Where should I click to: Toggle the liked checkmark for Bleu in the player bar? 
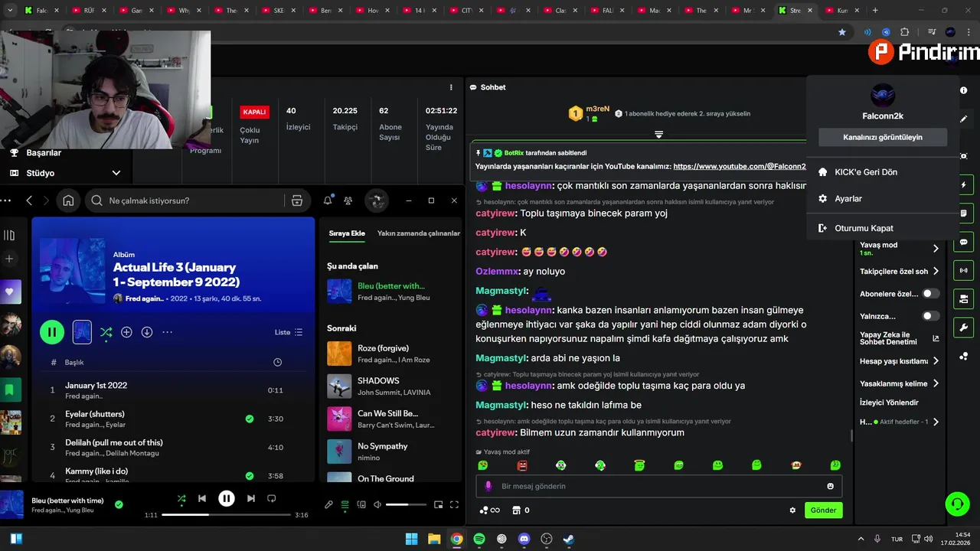[x=119, y=504]
